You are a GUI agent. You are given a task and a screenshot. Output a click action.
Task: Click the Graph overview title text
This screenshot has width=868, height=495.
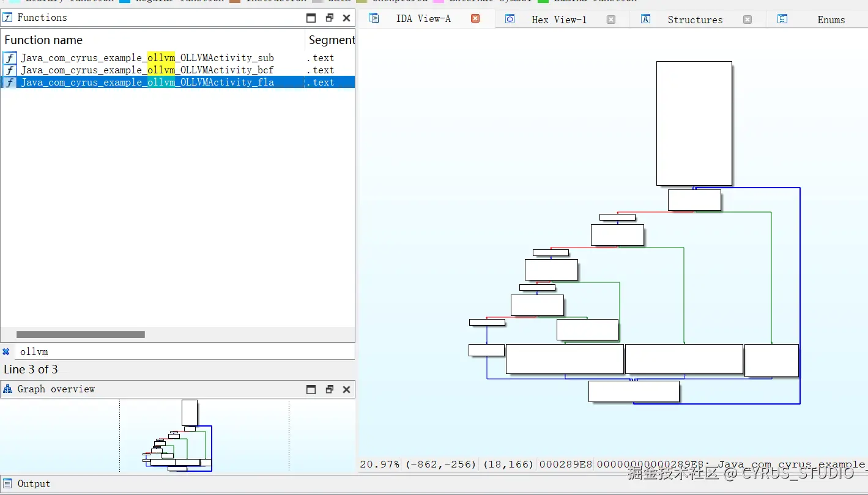[x=56, y=389]
